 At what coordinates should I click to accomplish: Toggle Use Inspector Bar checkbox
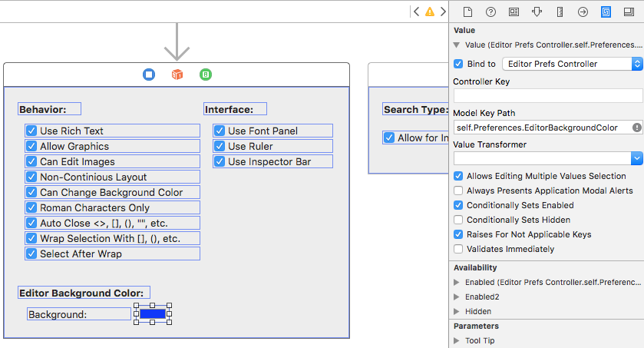[x=220, y=161]
